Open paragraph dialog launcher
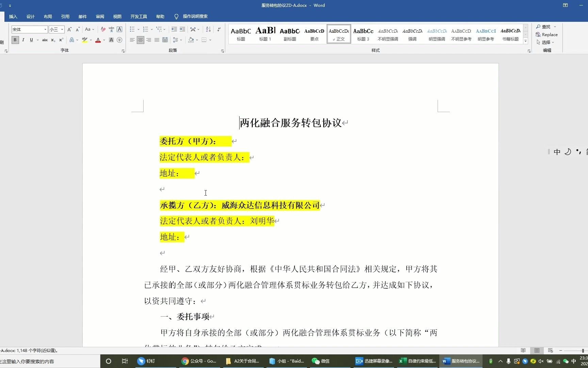The image size is (588, 368). 223,51
